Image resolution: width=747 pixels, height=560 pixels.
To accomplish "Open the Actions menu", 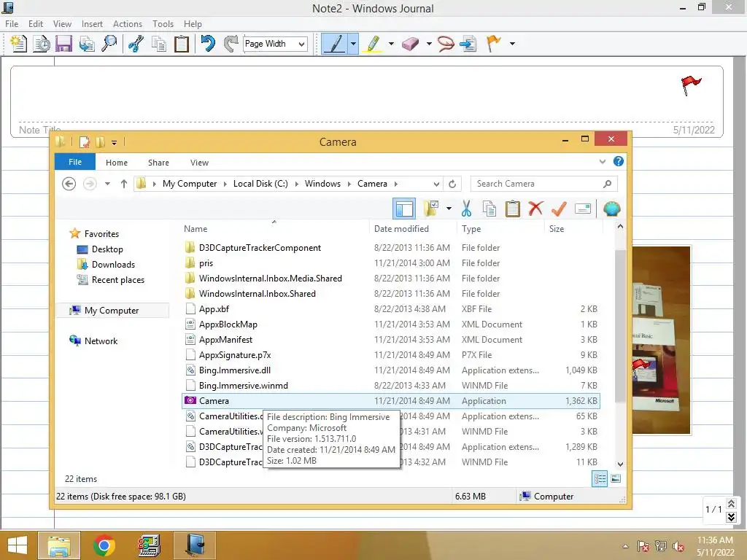I will (x=127, y=24).
